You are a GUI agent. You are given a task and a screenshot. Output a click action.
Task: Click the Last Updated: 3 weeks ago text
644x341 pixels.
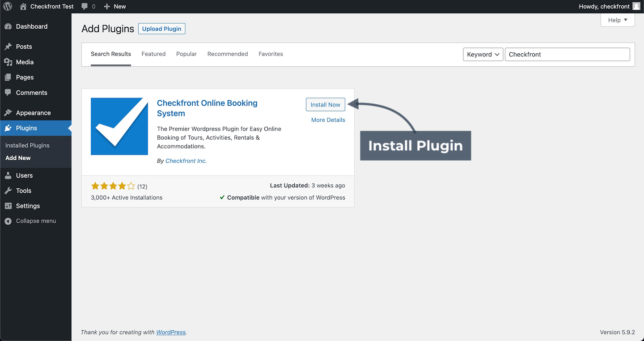308,185
